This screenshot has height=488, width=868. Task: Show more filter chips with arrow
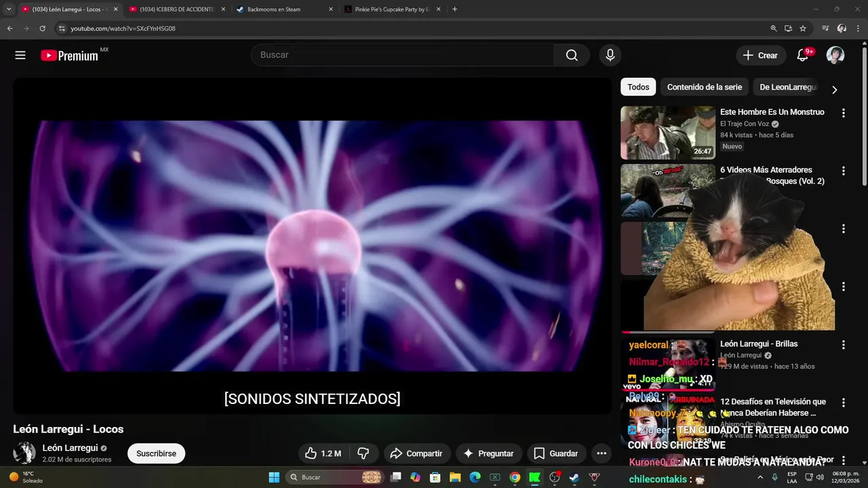(835, 89)
